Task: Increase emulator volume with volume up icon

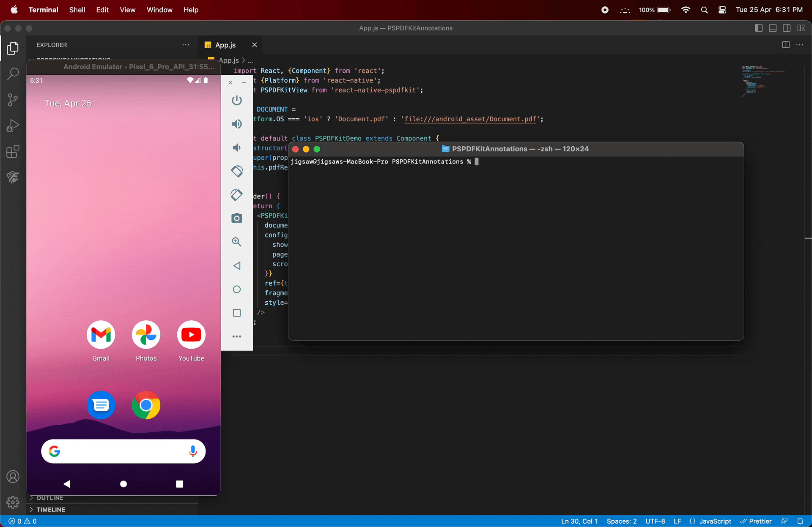Action: (x=237, y=124)
